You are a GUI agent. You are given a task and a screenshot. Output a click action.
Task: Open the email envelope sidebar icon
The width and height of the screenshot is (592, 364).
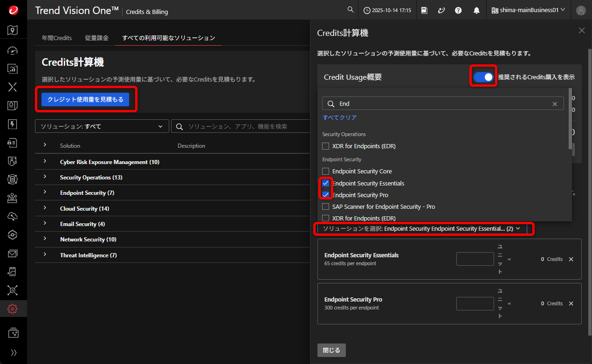click(x=13, y=254)
